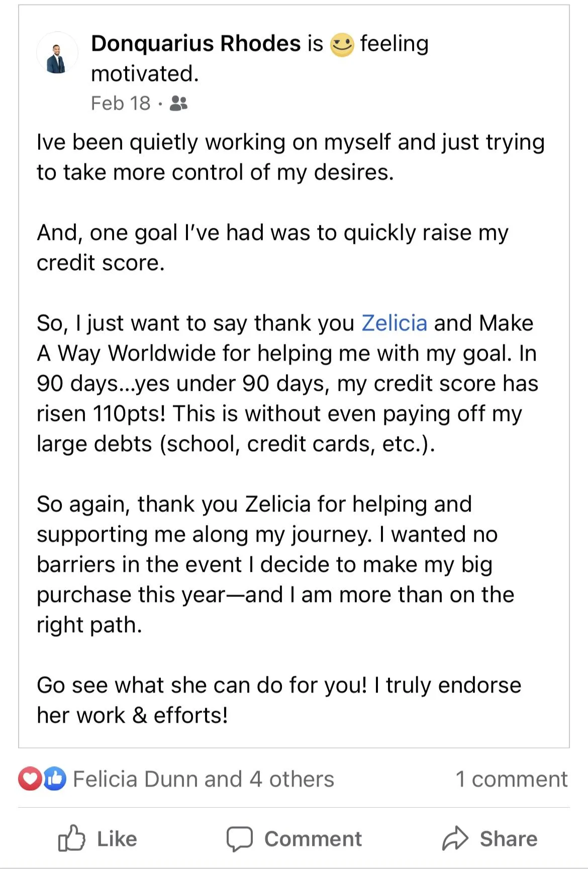588x869 pixels.
Task: Click the blue thumbs-up reaction icon
Action: click(x=54, y=779)
